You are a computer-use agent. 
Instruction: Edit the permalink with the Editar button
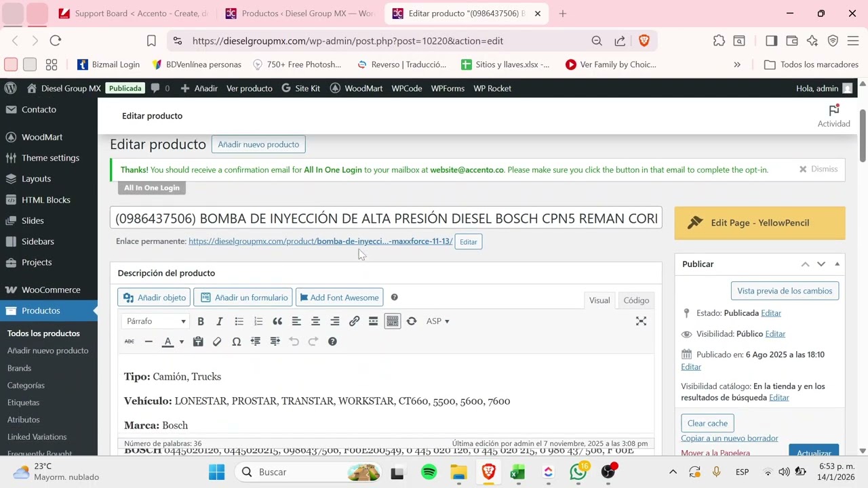tap(469, 242)
